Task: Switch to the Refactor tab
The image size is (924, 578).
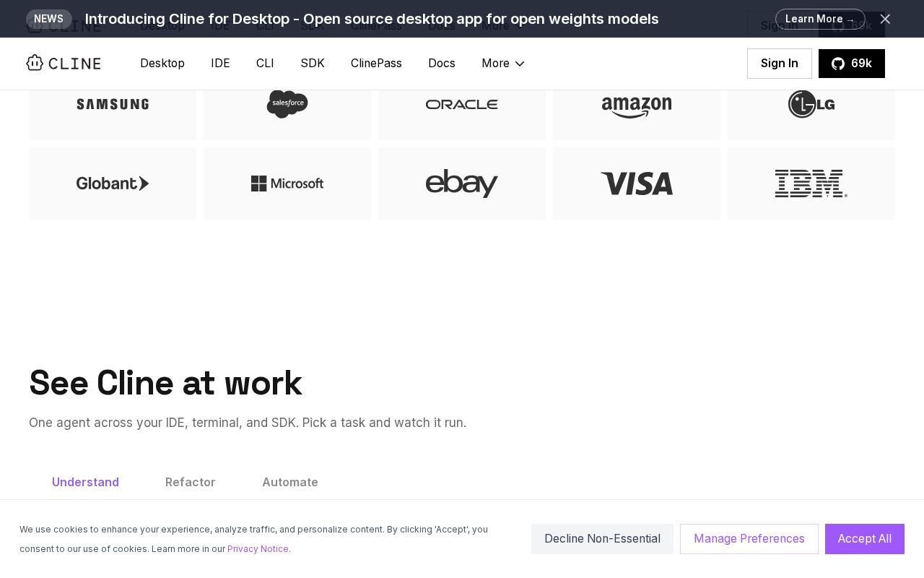Action: pyautogui.click(x=191, y=482)
